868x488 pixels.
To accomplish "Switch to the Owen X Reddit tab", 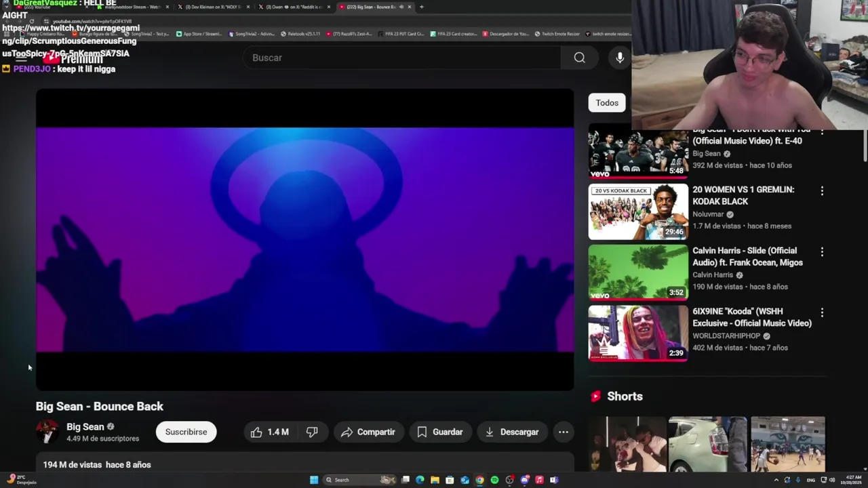I will click(294, 7).
